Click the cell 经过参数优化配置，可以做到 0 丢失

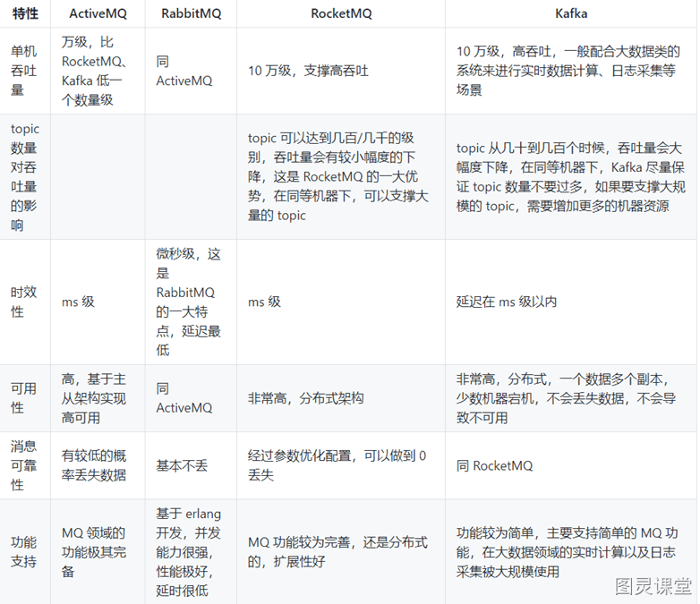[x=341, y=465]
